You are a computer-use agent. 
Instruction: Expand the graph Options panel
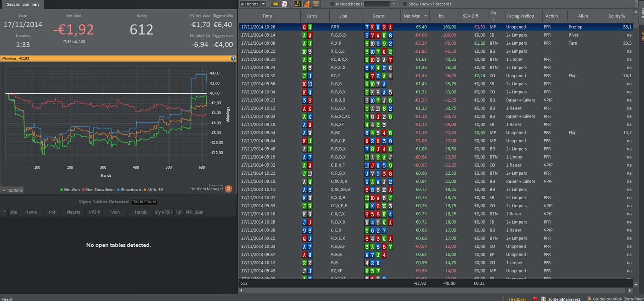pos(12,190)
